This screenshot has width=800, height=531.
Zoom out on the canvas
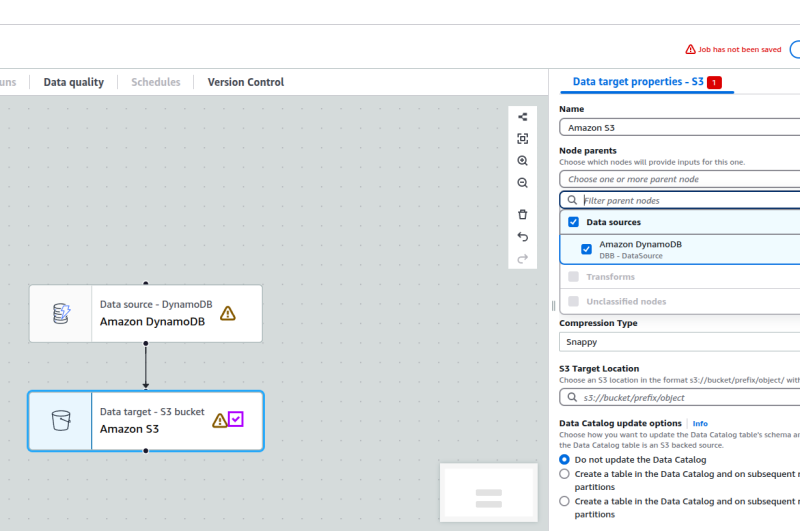[522, 183]
